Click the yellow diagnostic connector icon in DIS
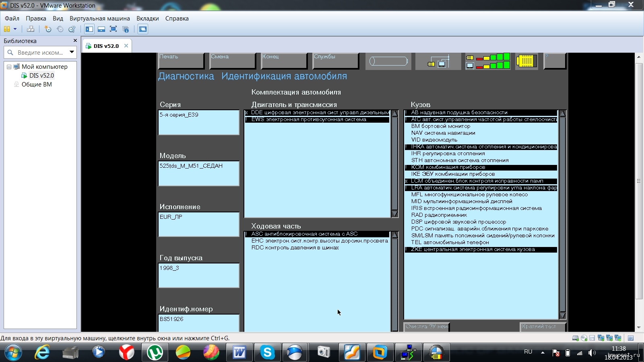The height and width of the screenshot is (362, 644). coord(526,61)
